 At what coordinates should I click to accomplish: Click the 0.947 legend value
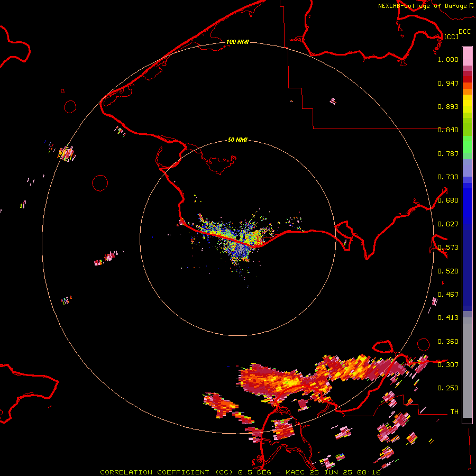[x=448, y=83]
